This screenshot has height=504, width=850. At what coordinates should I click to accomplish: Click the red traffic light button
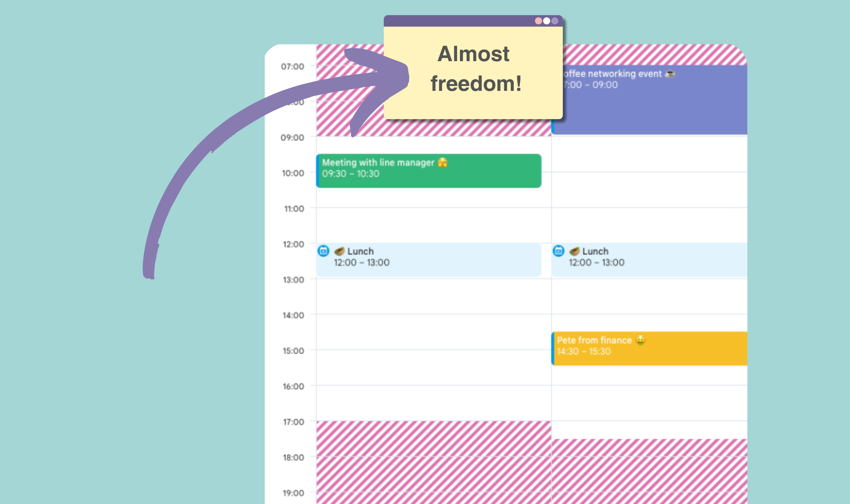[538, 22]
